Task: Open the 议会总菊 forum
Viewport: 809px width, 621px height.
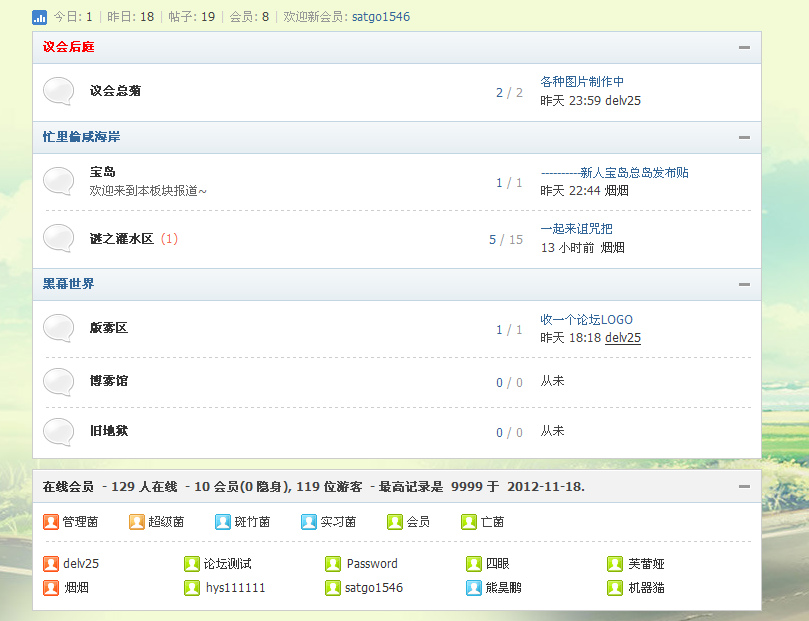Action: coord(116,91)
